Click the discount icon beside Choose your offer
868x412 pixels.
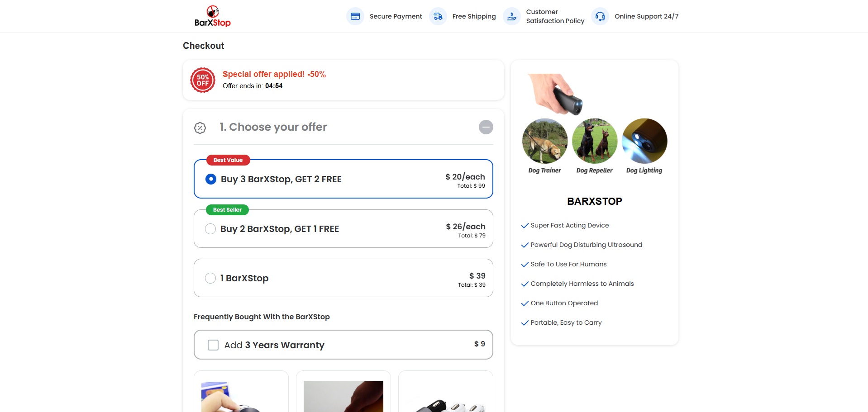[200, 128]
